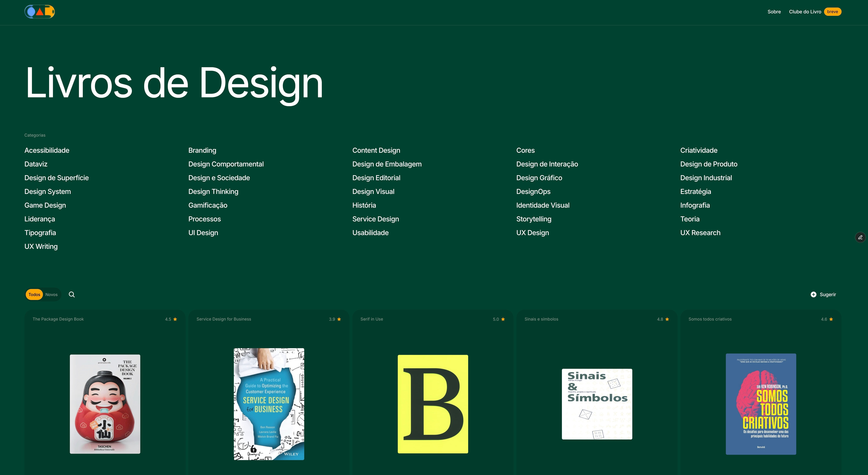The width and height of the screenshot is (868, 475).
Task: Select the Todos filter toggle
Action: point(34,294)
